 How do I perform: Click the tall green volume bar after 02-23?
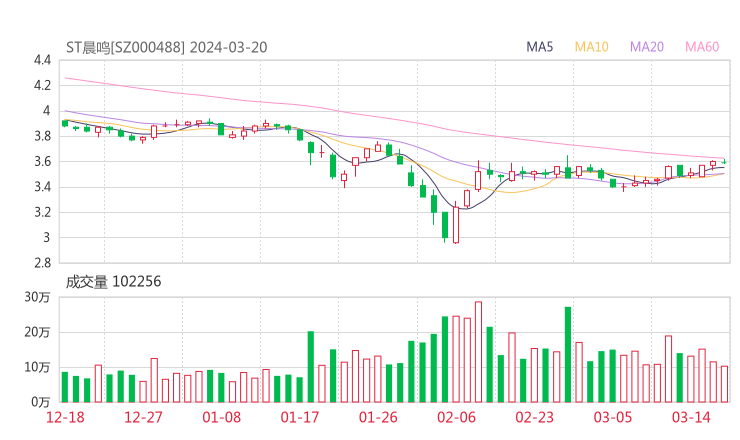[568, 355]
